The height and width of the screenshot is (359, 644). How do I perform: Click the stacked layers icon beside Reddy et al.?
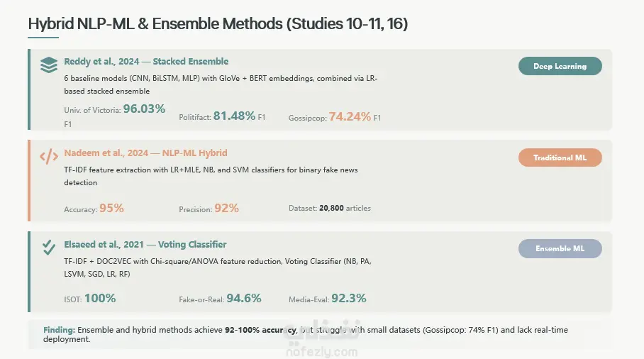49,65
